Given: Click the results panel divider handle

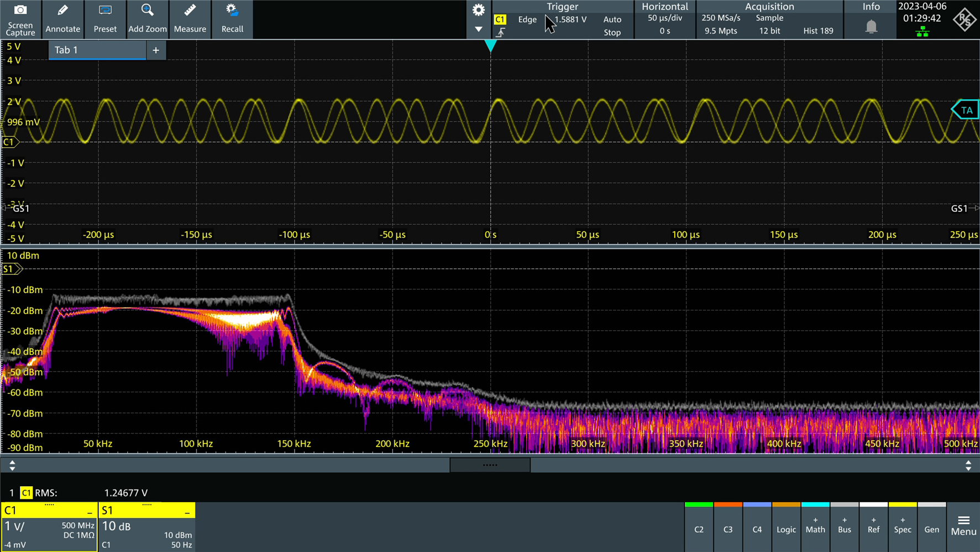Looking at the screenshot, I should (x=490, y=465).
